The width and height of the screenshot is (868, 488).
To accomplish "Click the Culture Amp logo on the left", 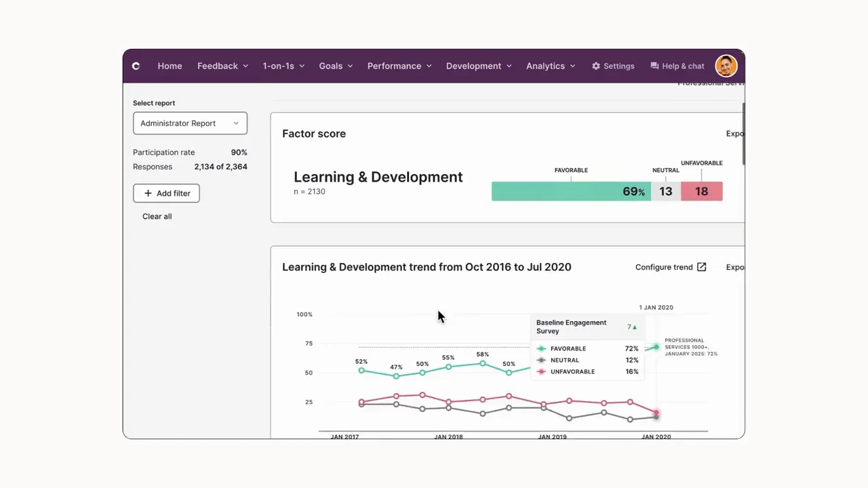I will 136,66.
